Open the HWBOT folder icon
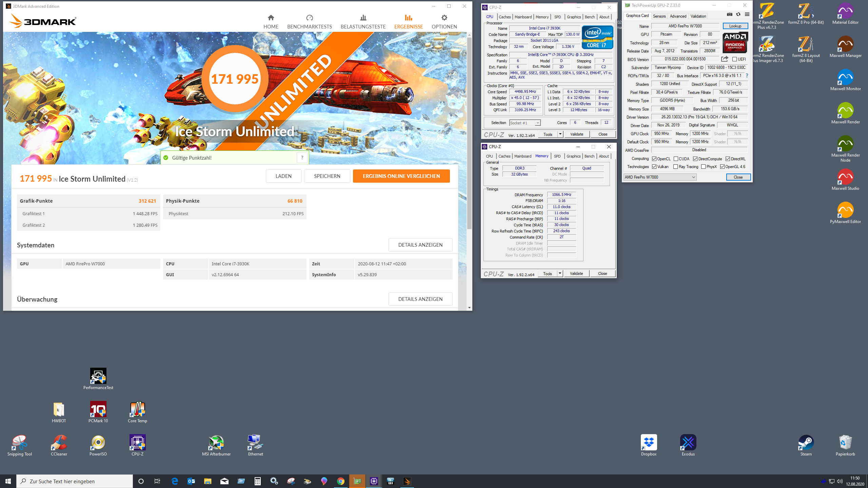The height and width of the screenshot is (488, 868). pyautogui.click(x=59, y=412)
